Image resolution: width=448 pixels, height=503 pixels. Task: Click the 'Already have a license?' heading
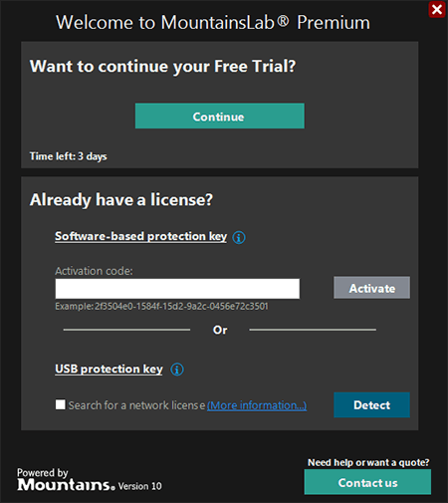tap(121, 200)
